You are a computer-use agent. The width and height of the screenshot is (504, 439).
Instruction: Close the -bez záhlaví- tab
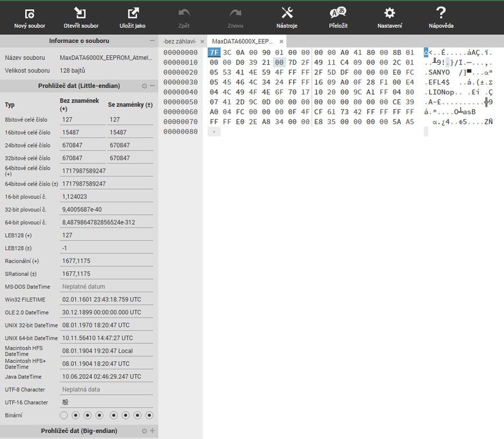click(x=202, y=41)
